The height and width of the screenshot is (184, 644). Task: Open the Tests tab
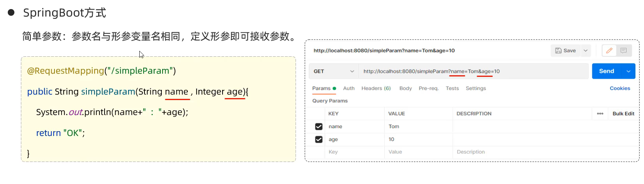click(452, 88)
